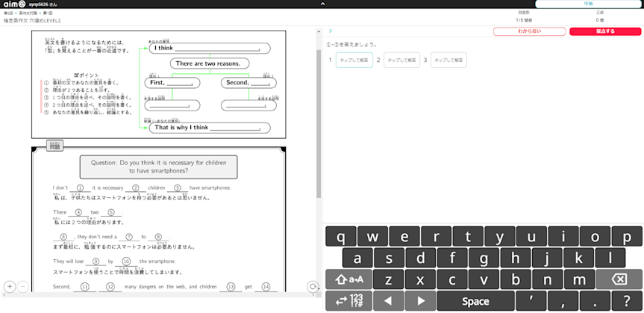644x313 pixels.
Task: Tap answer field 2
Action: coord(401,60)
